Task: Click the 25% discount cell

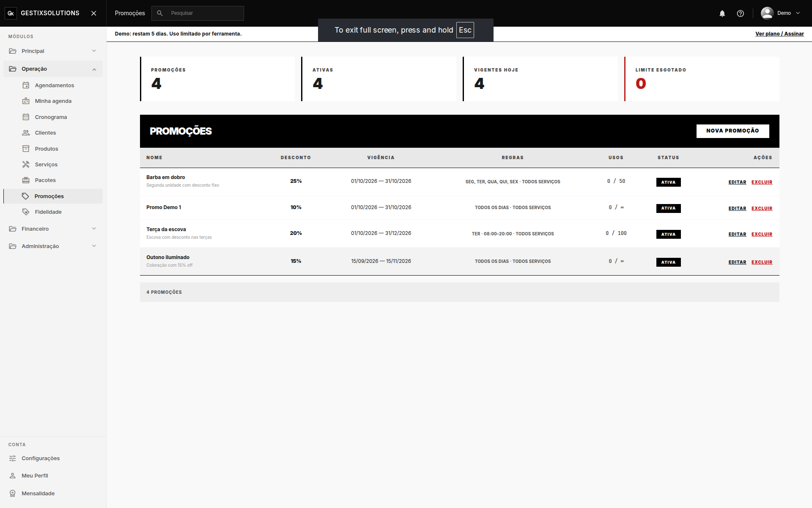Action: 296,181
